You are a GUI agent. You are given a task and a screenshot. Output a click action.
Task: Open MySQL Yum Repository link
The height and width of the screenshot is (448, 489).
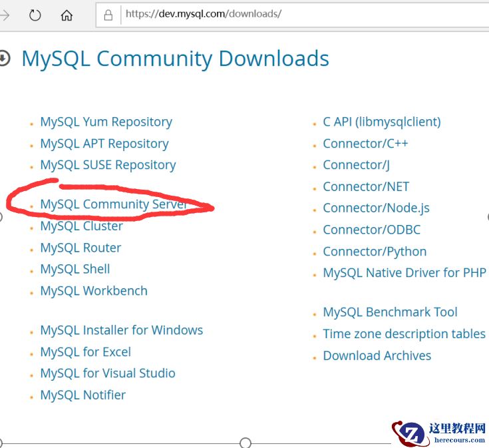pyautogui.click(x=106, y=122)
